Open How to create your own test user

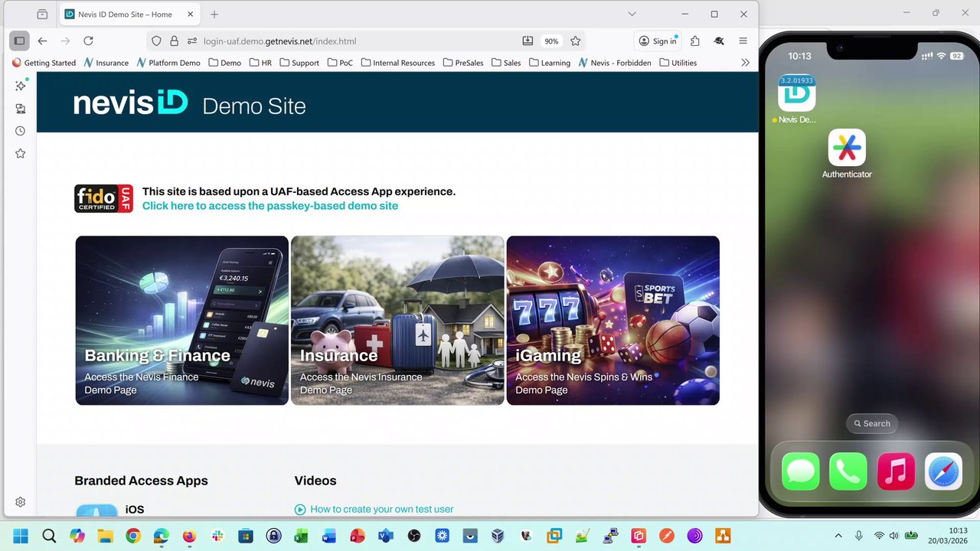pos(381,509)
